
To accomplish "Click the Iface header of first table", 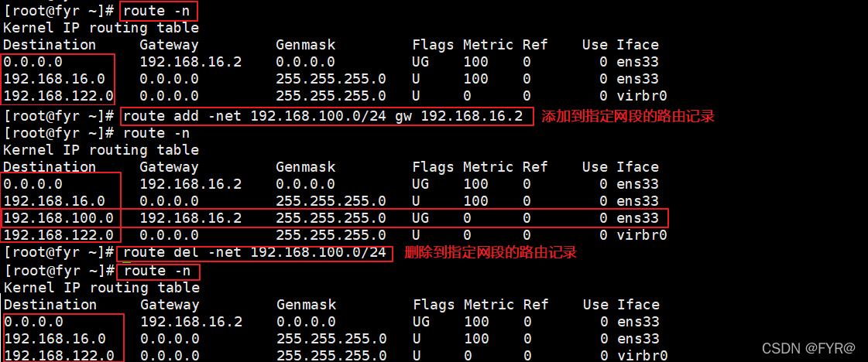I will [x=638, y=45].
